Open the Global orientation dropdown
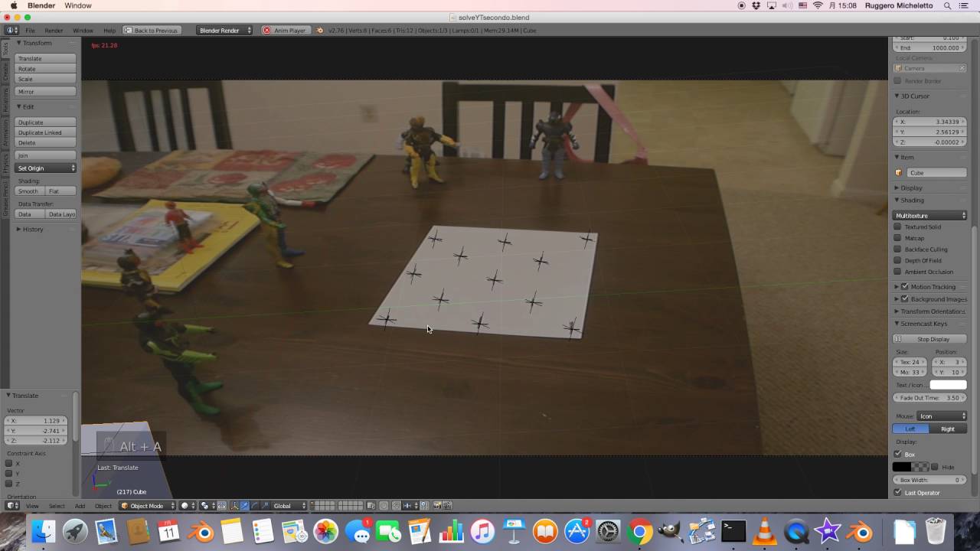The image size is (980, 551). click(x=289, y=506)
